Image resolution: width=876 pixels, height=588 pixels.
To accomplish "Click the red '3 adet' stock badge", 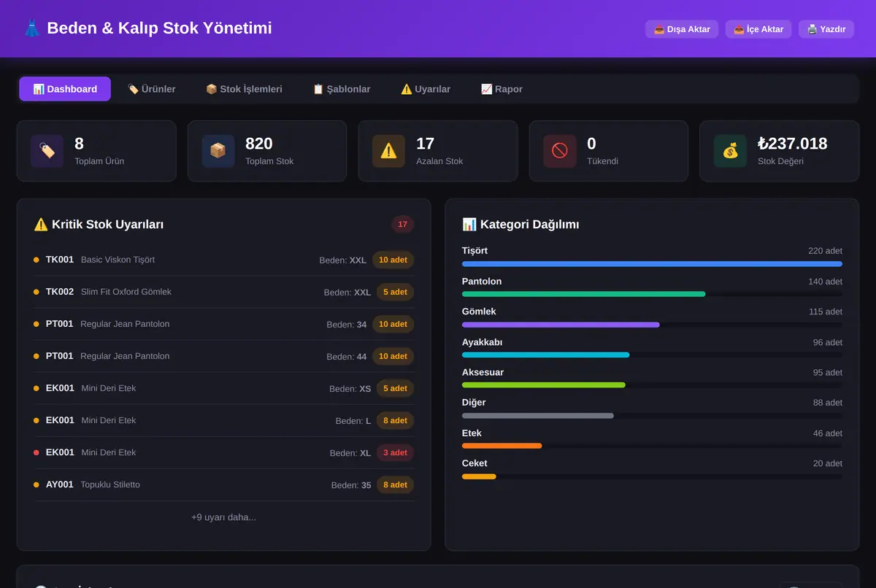I will (395, 452).
